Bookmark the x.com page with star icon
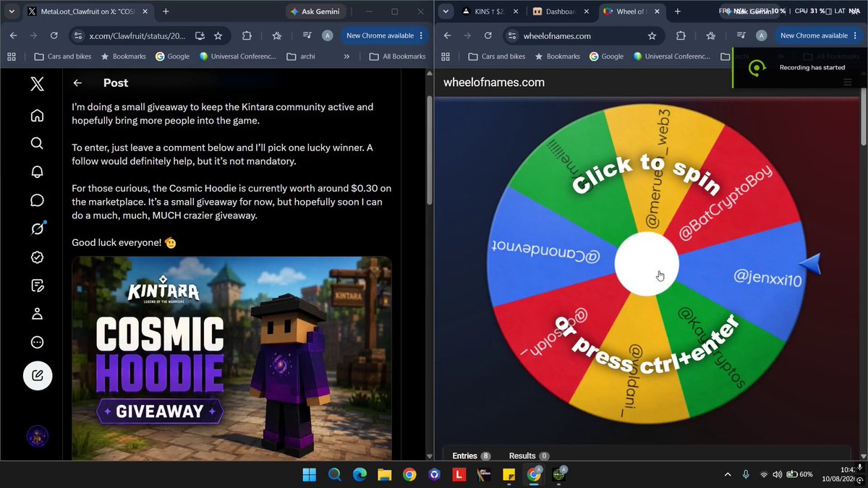The image size is (868, 488). coord(218,35)
